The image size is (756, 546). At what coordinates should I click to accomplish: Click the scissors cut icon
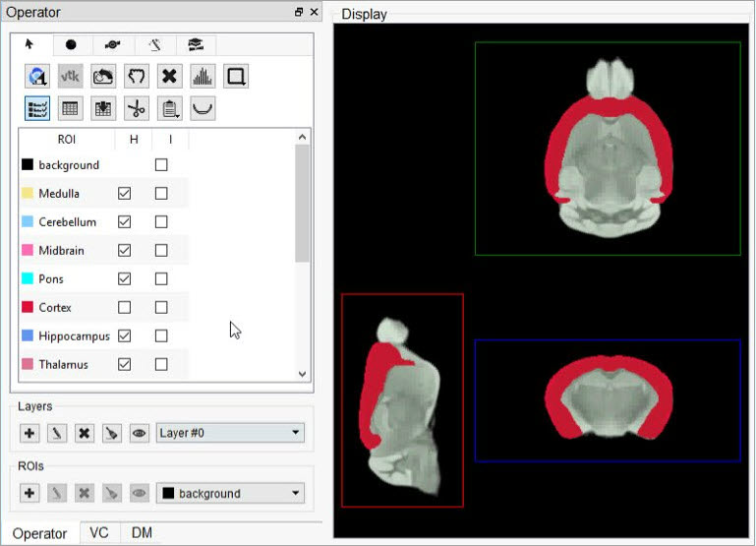136,108
